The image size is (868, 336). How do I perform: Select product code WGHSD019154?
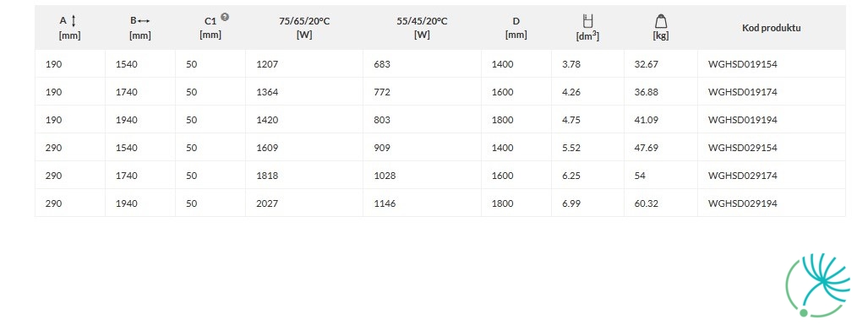pos(743,64)
